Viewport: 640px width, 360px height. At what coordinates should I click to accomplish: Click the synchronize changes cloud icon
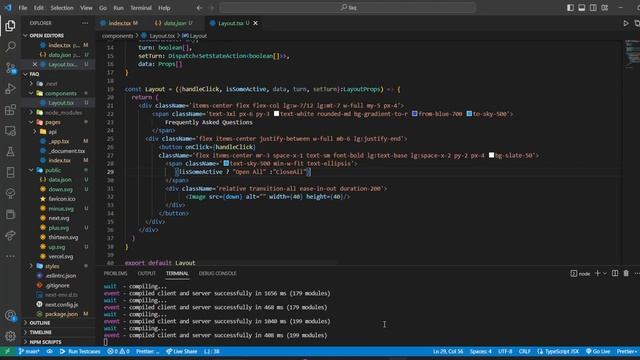[x=49, y=351]
